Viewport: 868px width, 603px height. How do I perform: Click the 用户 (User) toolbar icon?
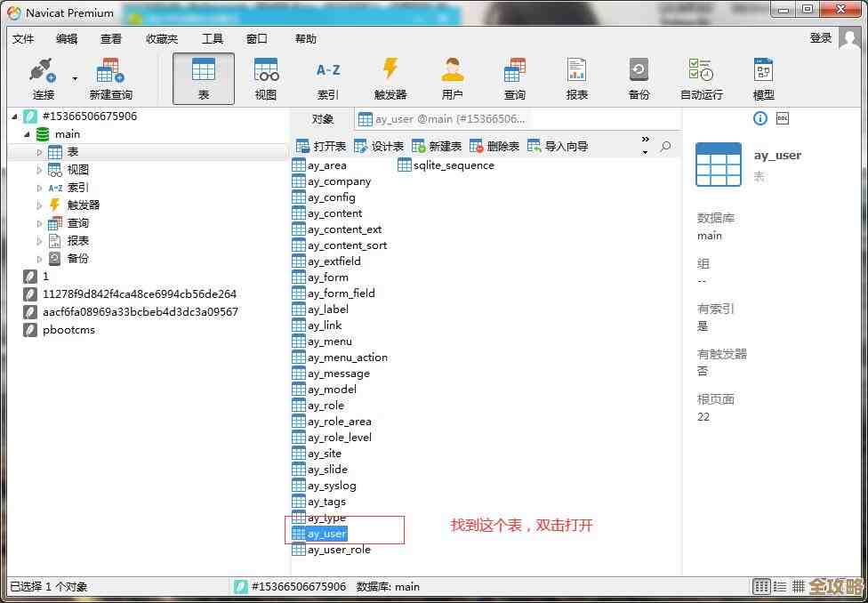click(452, 78)
